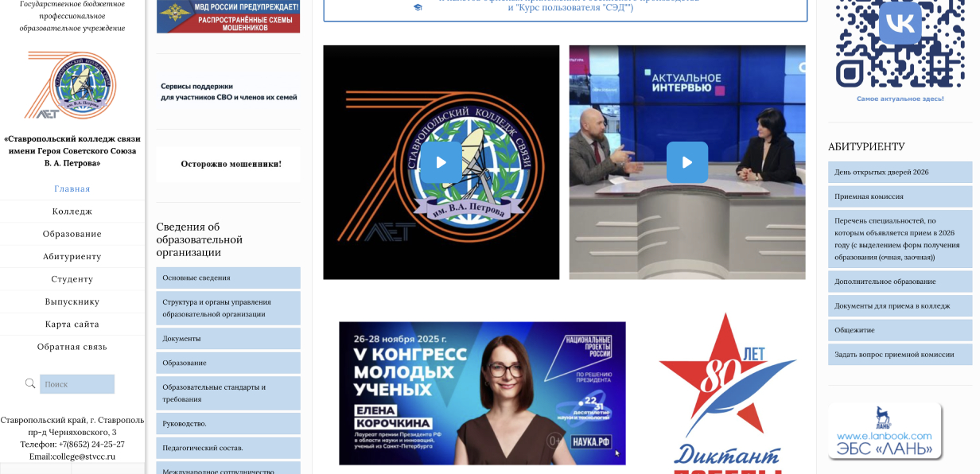Open the Диктант Победы 80 лет logo
The height and width of the screenshot is (474, 980).
(728, 393)
